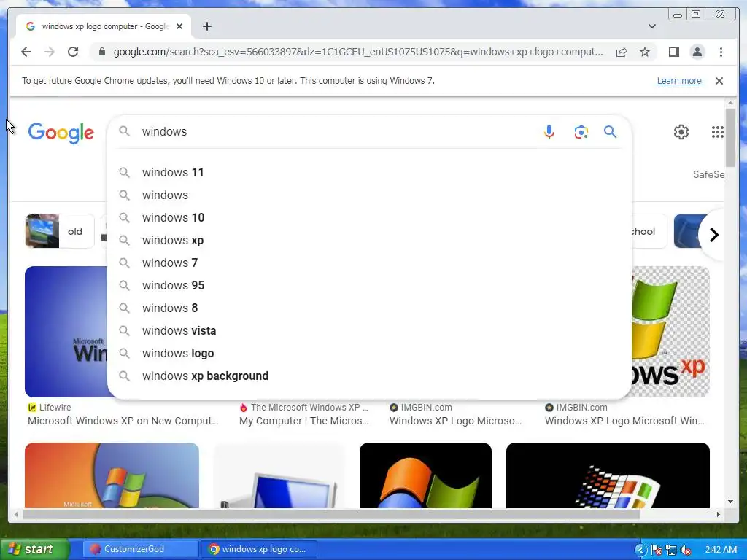
Task: Open the green-yellow Windows XP logo thumbnail
Action: [x=671, y=332]
